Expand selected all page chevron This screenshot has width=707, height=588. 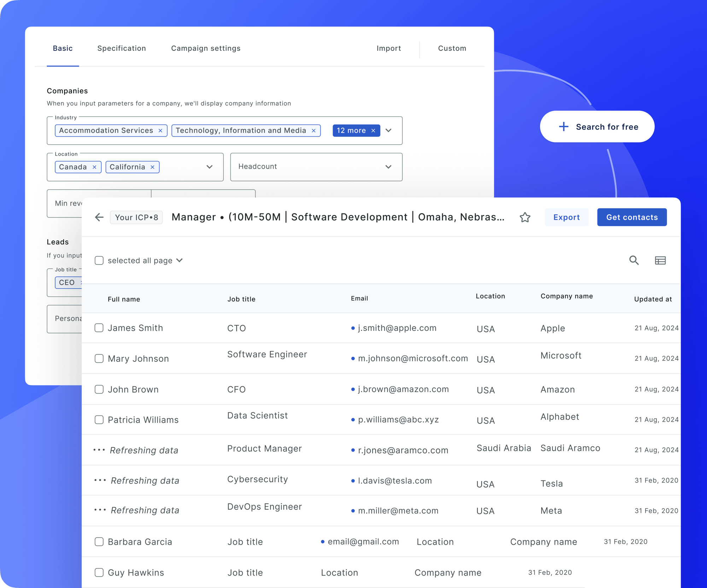[x=180, y=260]
